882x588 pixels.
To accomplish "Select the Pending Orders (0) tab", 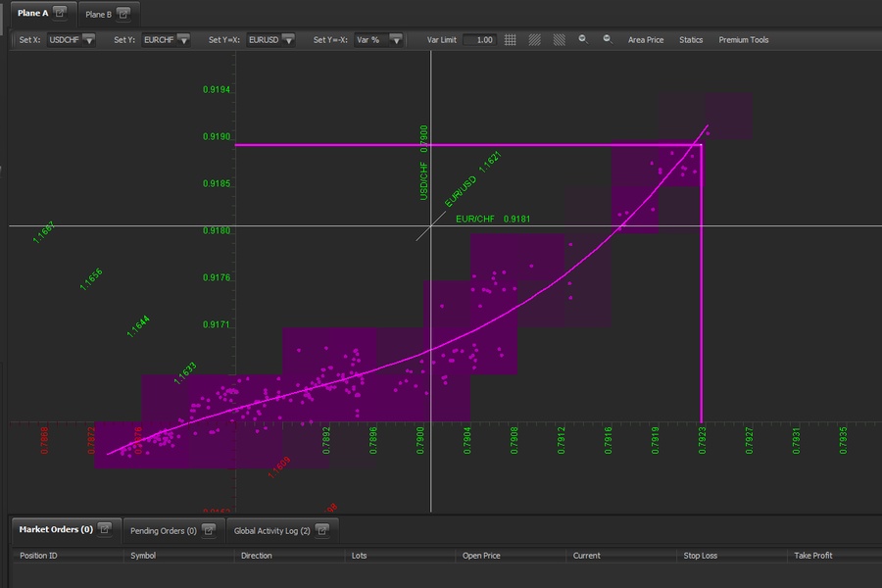I will pyautogui.click(x=164, y=531).
